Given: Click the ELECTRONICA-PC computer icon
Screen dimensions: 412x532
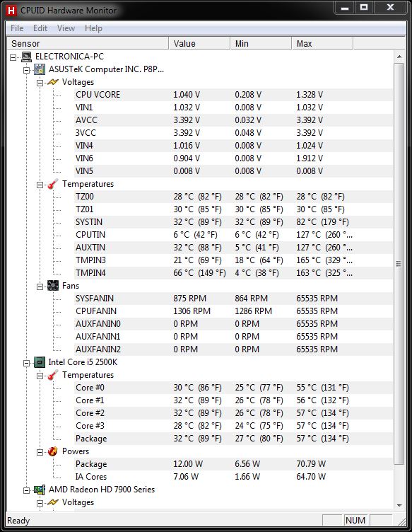Looking at the screenshot, I should [x=26, y=57].
